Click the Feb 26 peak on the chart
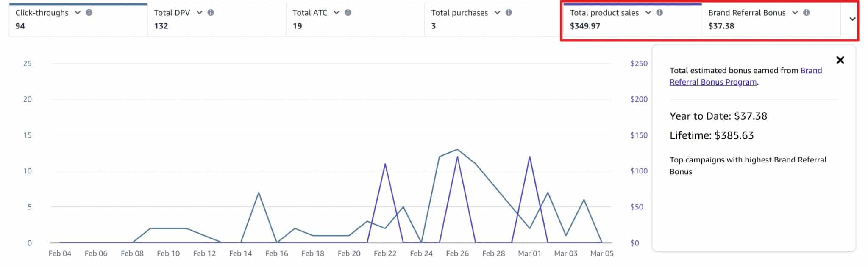 click(457, 150)
